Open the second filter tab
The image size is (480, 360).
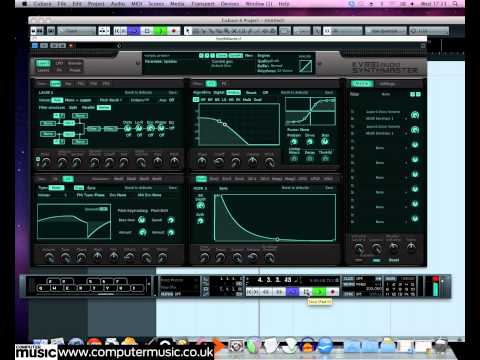pyautogui.click(x=224, y=84)
